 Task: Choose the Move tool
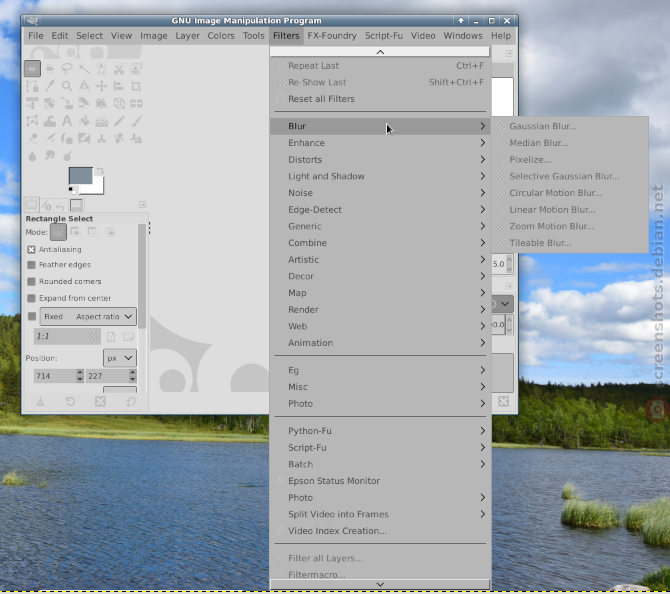click(x=101, y=86)
